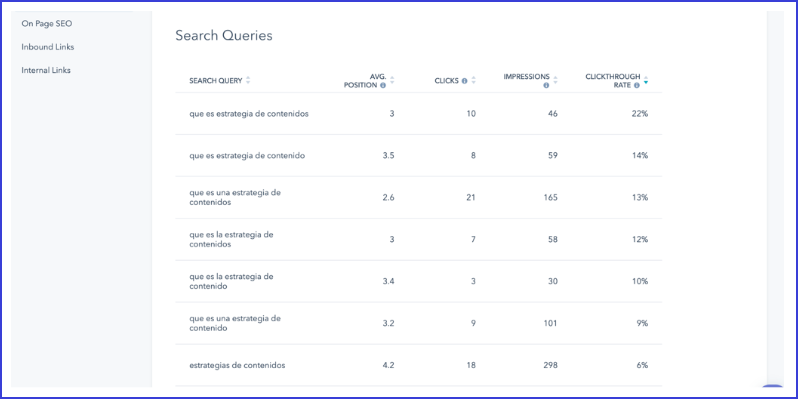This screenshot has height=399, width=798.
Task: Select query 'que es estrategia de contenidos'
Action: [x=249, y=114]
